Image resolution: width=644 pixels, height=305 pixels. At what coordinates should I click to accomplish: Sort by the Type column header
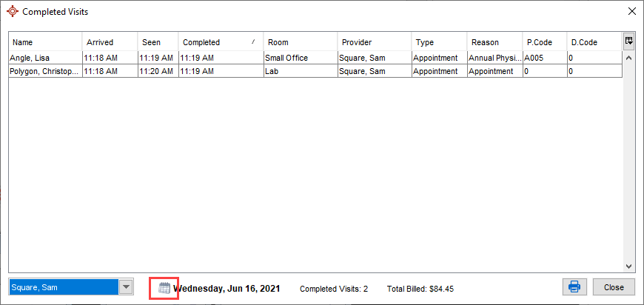coord(439,42)
